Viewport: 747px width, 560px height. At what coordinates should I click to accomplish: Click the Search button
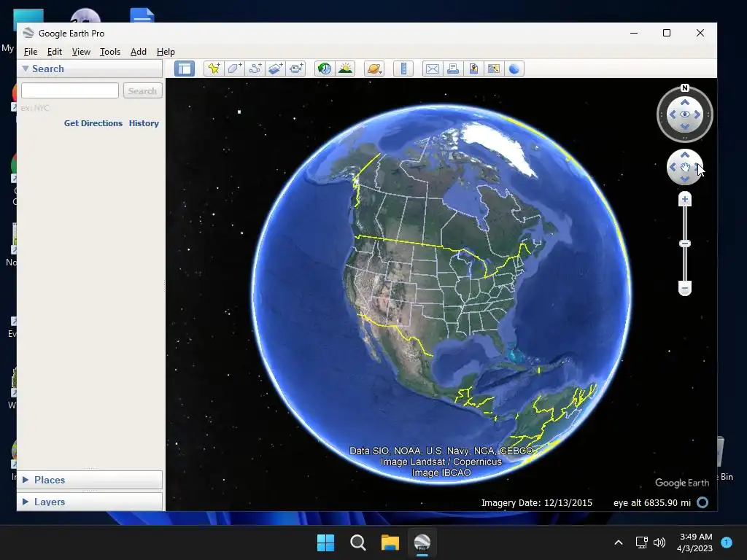click(x=142, y=90)
